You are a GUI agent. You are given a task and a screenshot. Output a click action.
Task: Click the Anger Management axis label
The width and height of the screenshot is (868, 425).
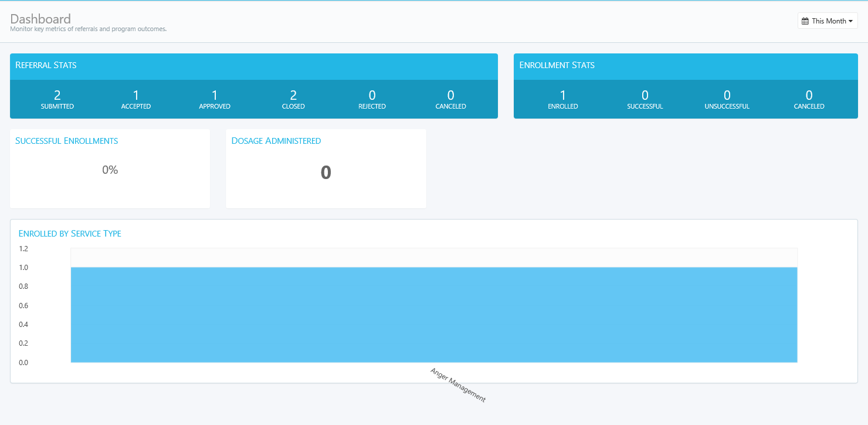458,385
